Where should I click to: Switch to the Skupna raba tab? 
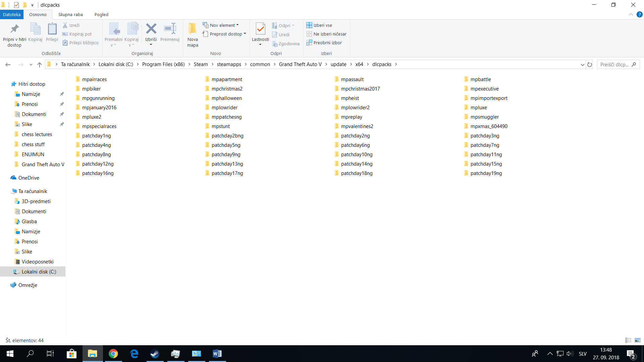(70, 14)
